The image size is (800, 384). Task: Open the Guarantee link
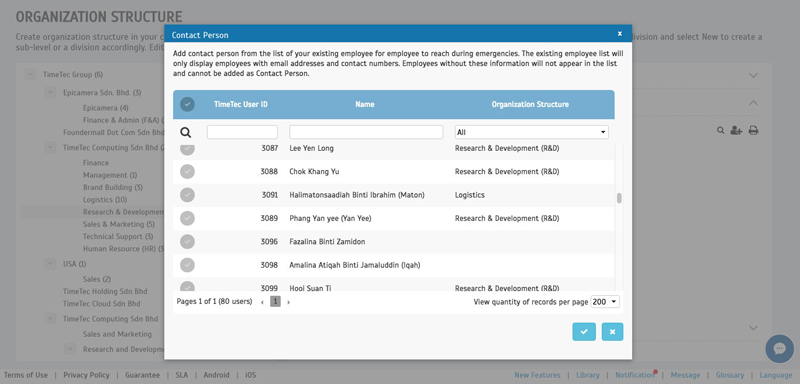(x=142, y=375)
